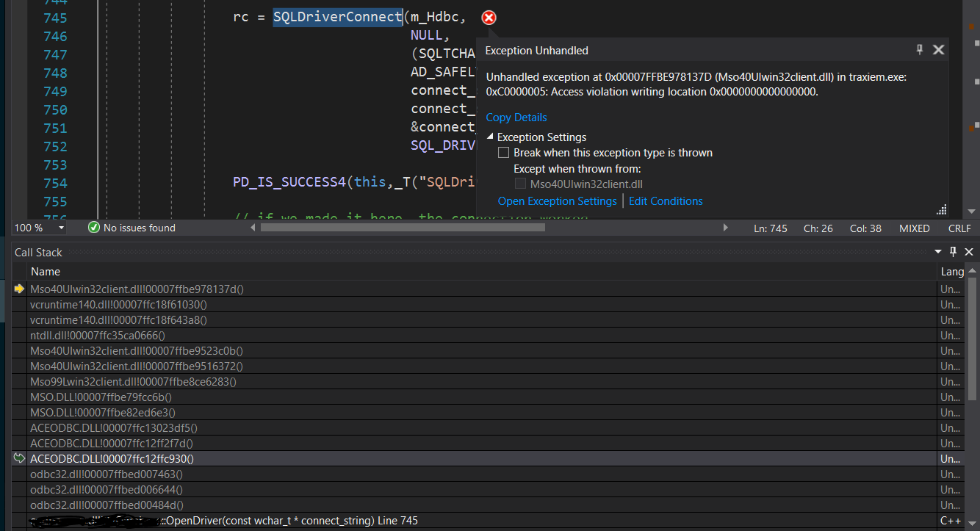The height and width of the screenshot is (531, 980).
Task: Collapse the Exception Settings section
Action: tap(490, 137)
